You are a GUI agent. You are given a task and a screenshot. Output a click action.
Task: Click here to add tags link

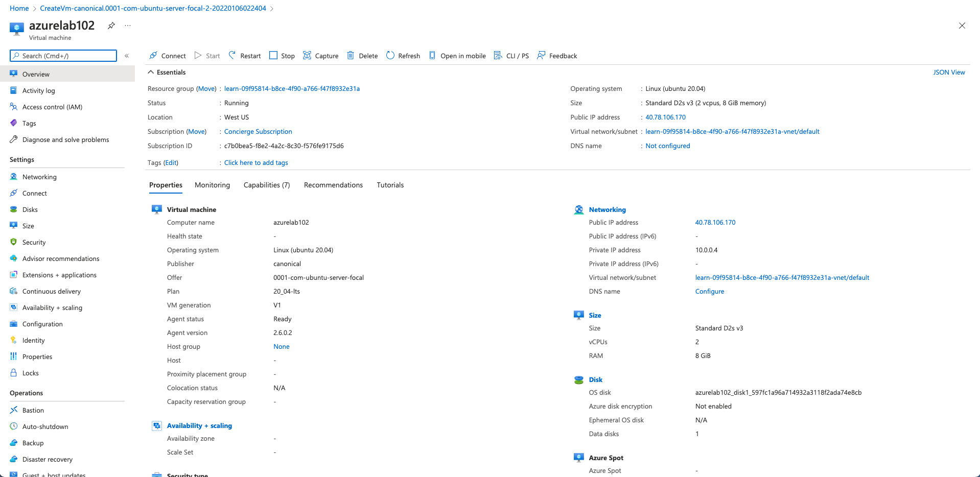pos(256,162)
